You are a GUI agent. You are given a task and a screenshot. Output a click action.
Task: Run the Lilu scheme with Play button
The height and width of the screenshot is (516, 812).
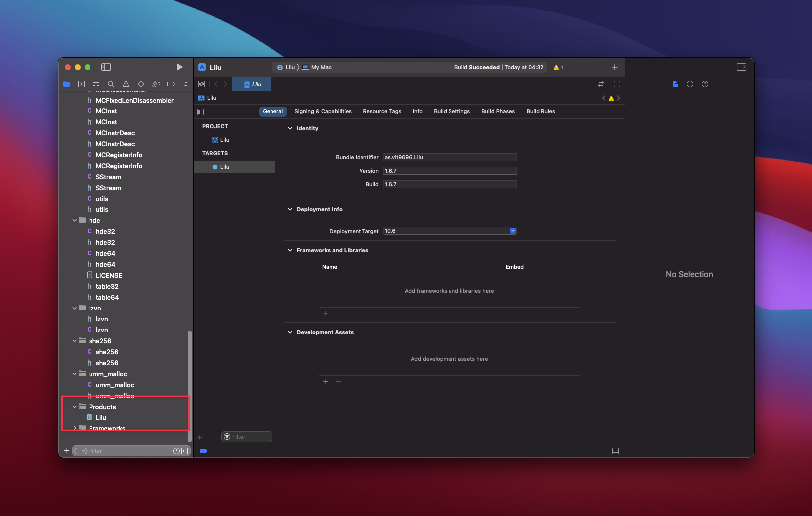point(180,67)
